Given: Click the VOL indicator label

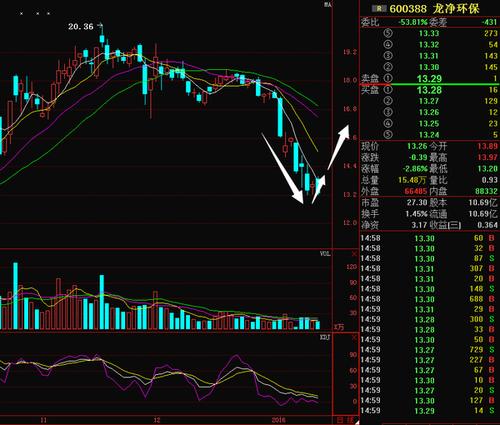Looking at the screenshot, I should point(325,254).
